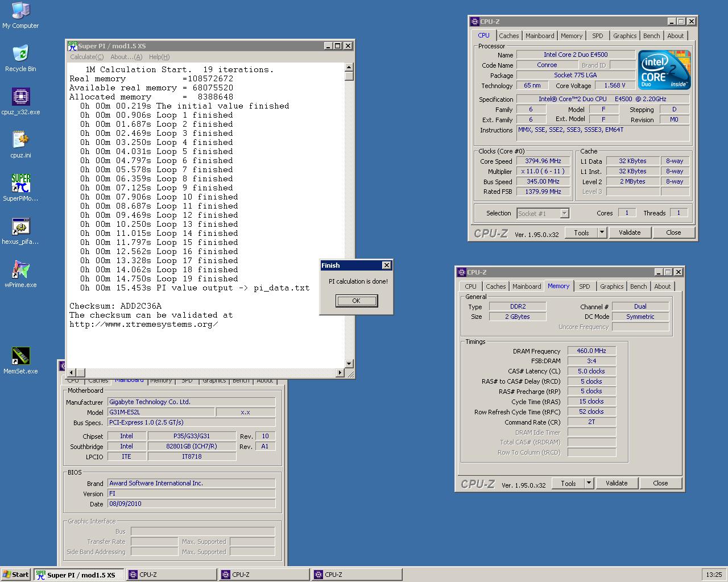The image size is (728, 582).
Task: Click the Gigabyte Technology manufacturer field
Action: click(192, 402)
